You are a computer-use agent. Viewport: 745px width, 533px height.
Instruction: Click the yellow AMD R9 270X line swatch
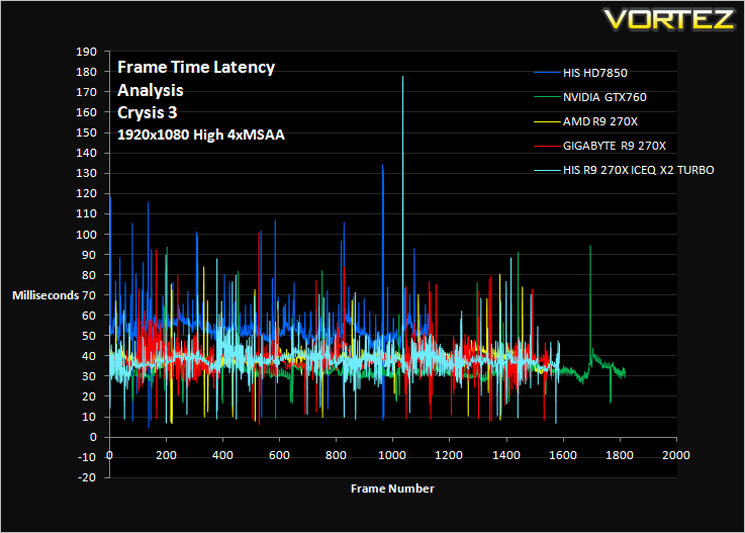[547, 122]
